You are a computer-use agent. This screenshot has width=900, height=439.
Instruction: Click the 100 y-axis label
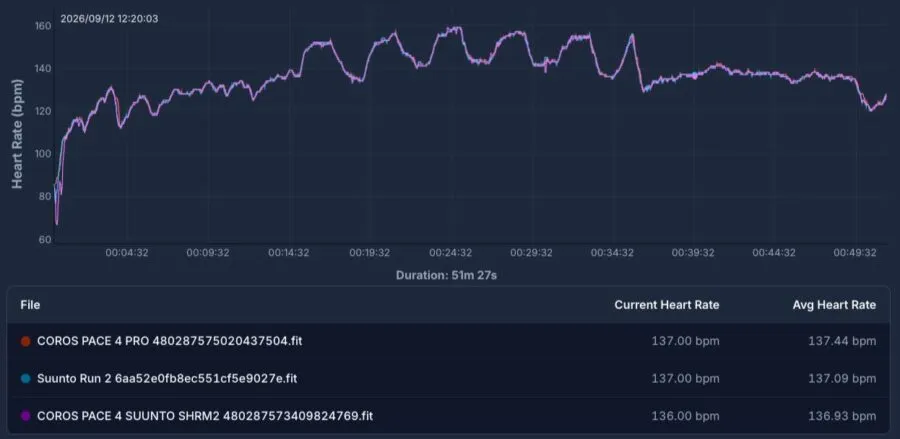tap(44, 154)
